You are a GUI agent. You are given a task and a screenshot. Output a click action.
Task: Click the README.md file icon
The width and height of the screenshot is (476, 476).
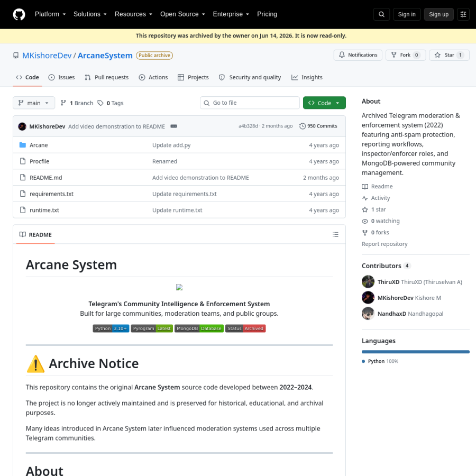click(x=22, y=177)
